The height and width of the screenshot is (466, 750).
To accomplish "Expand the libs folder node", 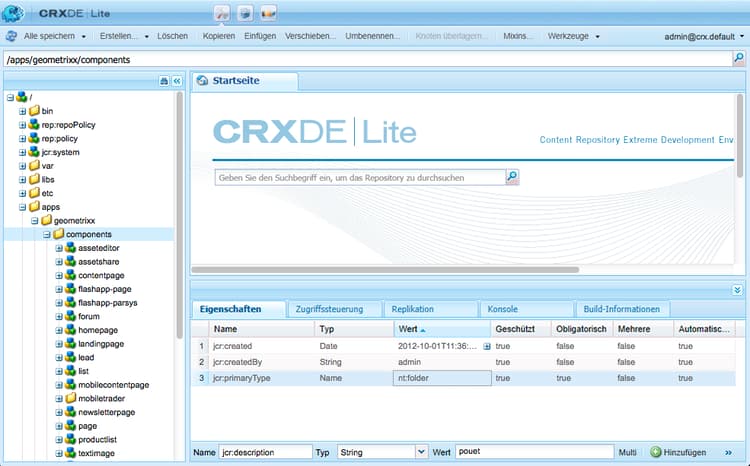I will (x=22, y=179).
